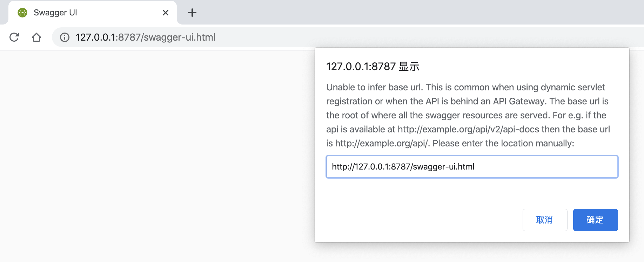Click the "http://example.org/api/" text in the dialog

tap(382, 143)
